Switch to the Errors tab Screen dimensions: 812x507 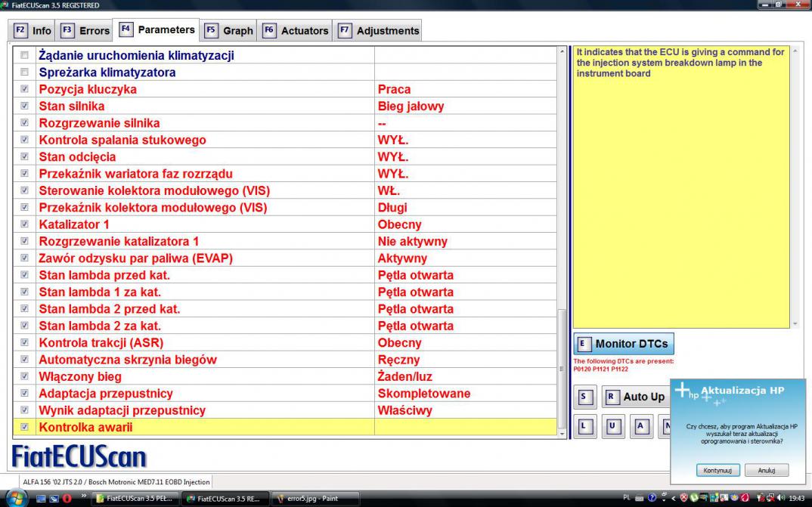pos(85,31)
